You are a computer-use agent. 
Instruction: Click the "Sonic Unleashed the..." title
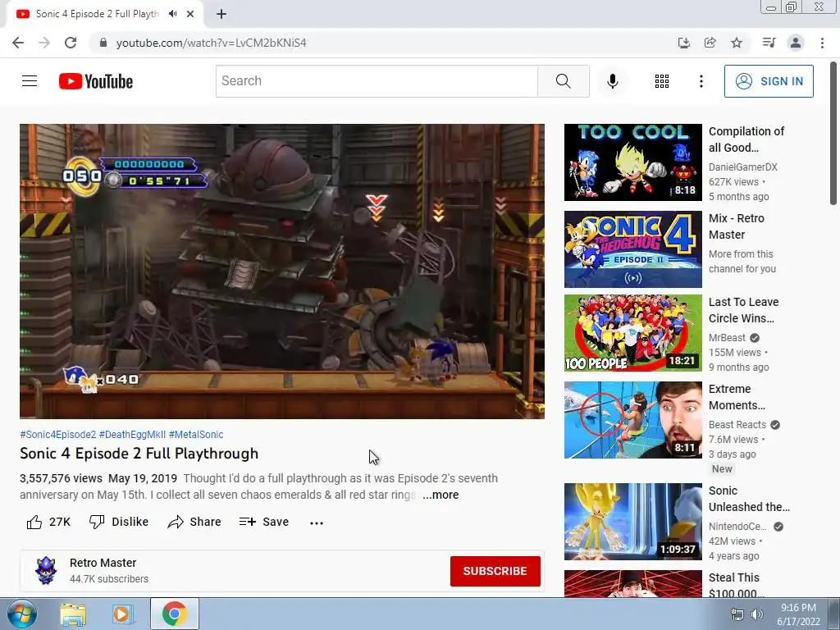click(x=749, y=498)
